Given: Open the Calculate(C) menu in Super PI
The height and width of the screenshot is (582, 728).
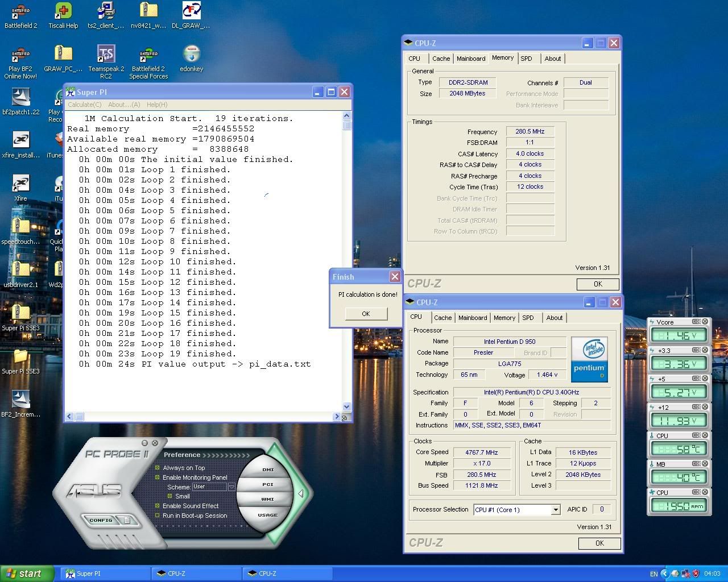Looking at the screenshot, I should coord(85,105).
